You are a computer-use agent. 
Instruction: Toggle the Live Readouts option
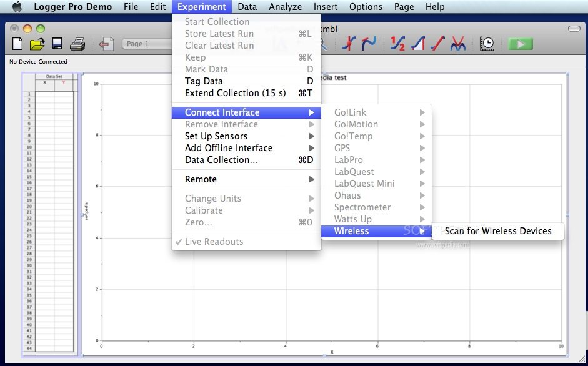[246, 242]
